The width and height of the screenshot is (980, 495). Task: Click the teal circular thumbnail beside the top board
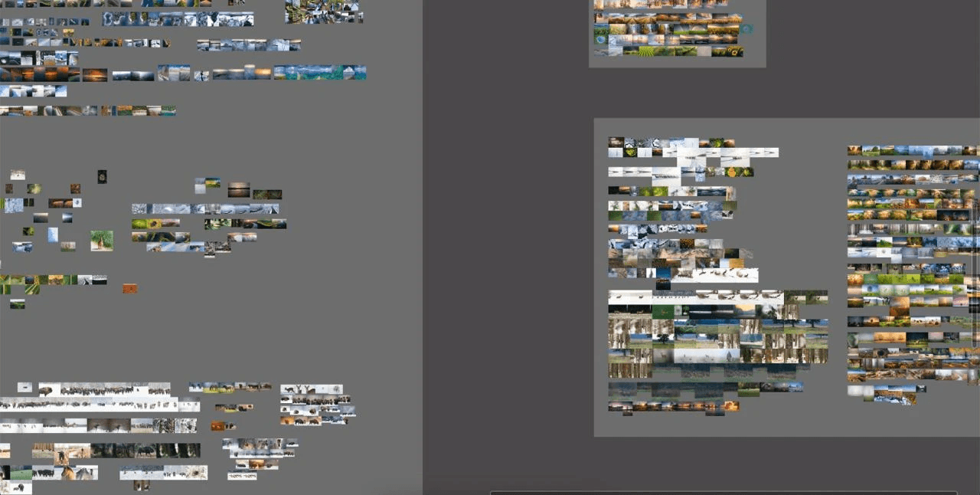tap(746, 29)
